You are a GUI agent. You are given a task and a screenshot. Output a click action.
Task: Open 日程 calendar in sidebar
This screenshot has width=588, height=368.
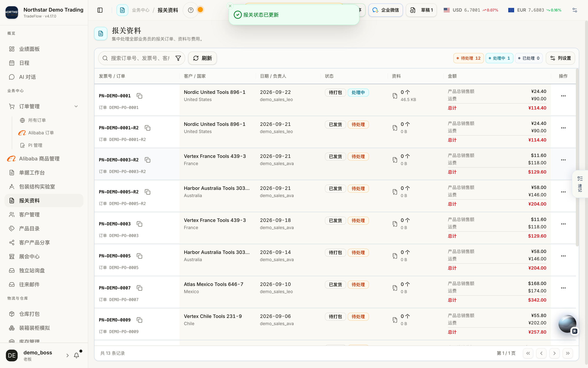click(x=44, y=63)
